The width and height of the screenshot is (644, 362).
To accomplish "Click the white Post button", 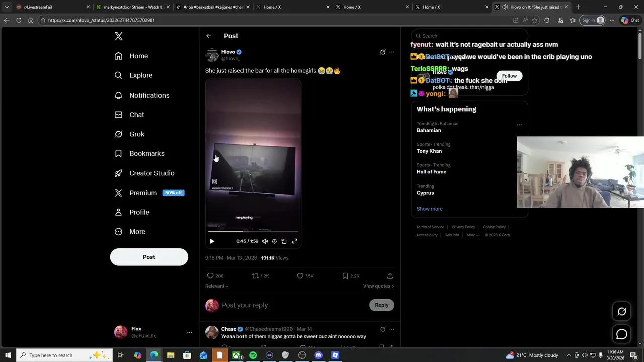I will (149, 257).
